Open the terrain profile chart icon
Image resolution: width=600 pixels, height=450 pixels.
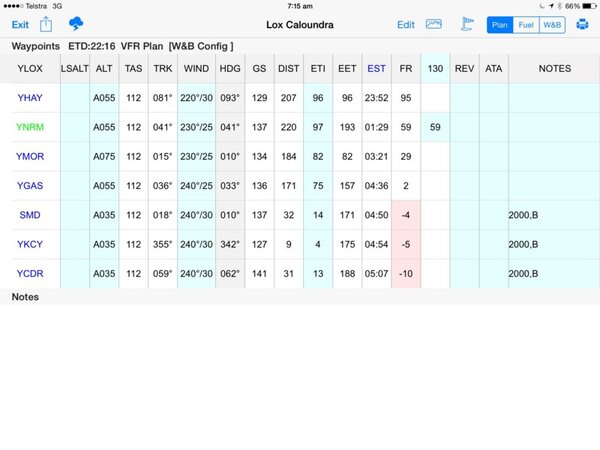point(434,24)
